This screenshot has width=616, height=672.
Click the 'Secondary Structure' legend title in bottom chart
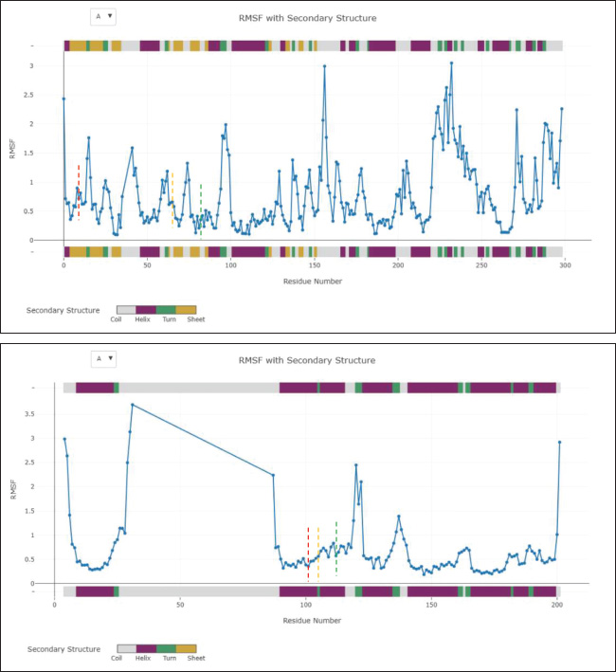click(63, 649)
